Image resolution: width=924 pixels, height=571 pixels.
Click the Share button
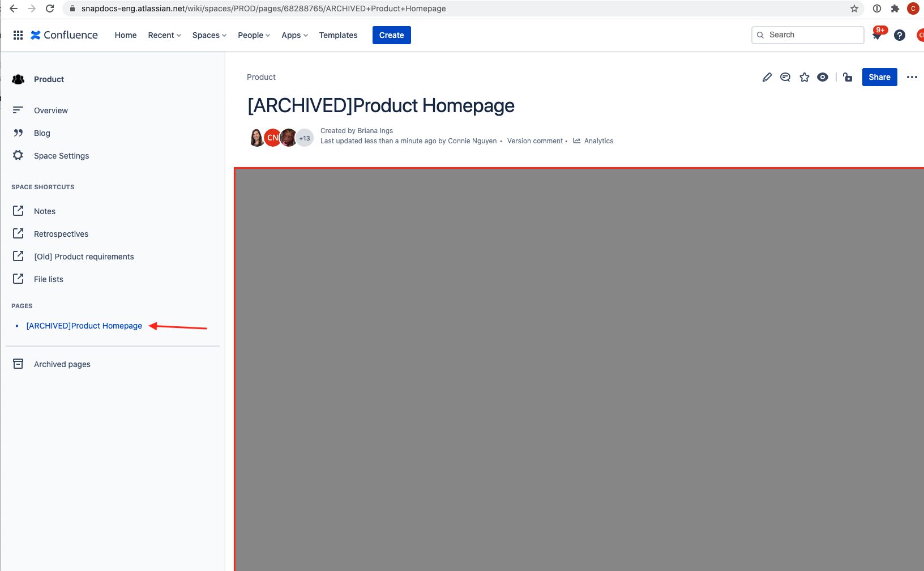pos(880,77)
